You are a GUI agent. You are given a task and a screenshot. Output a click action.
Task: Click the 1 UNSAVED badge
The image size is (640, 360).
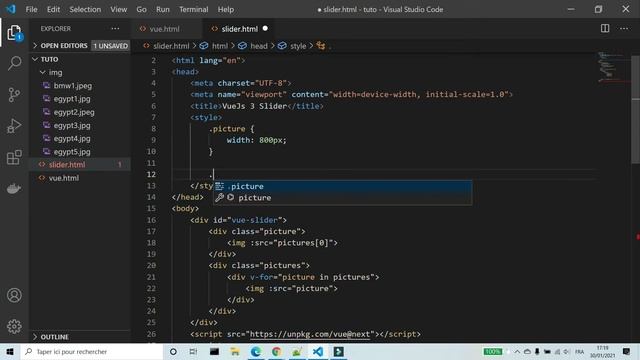click(x=111, y=46)
